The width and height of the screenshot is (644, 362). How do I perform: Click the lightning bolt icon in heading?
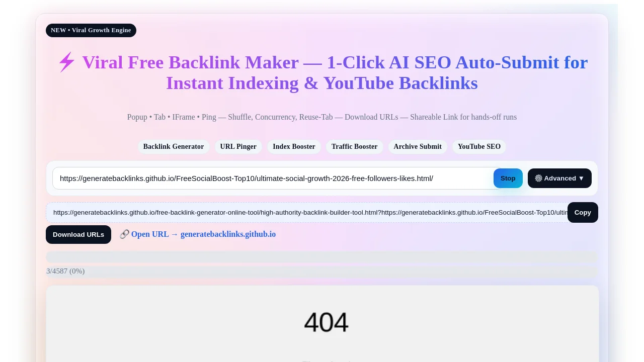pyautogui.click(x=66, y=62)
